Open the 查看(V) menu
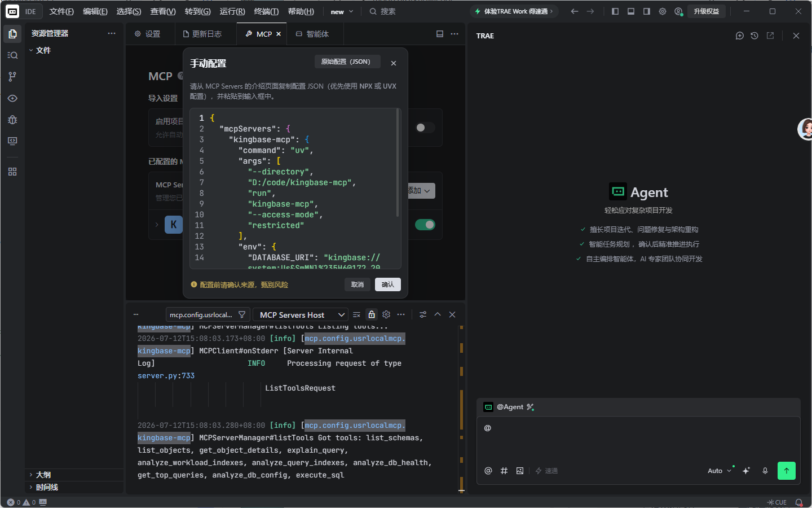812x508 pixels. click(163, 11)
